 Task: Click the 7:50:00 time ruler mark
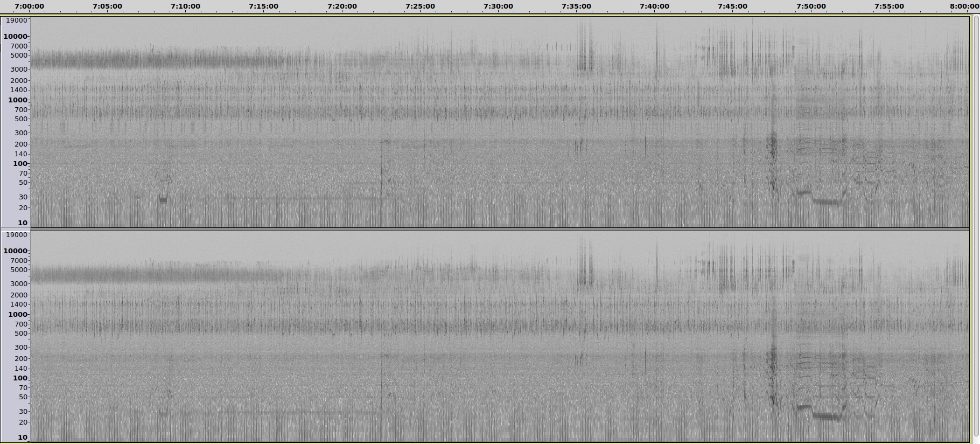[x=811, y=6]
